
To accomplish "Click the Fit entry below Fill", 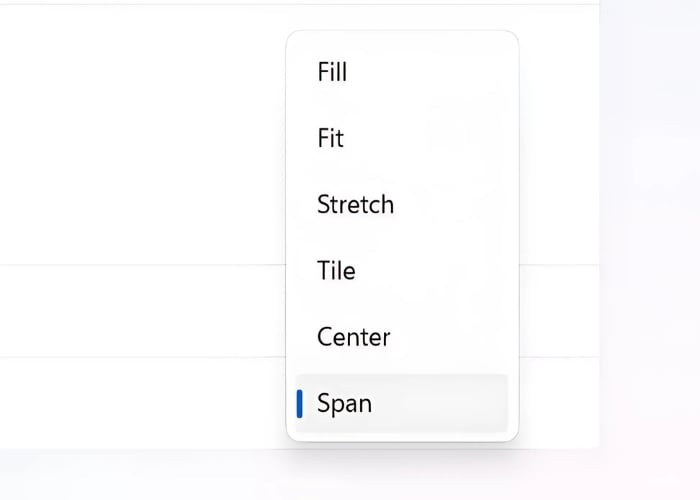I will (330, 138).
